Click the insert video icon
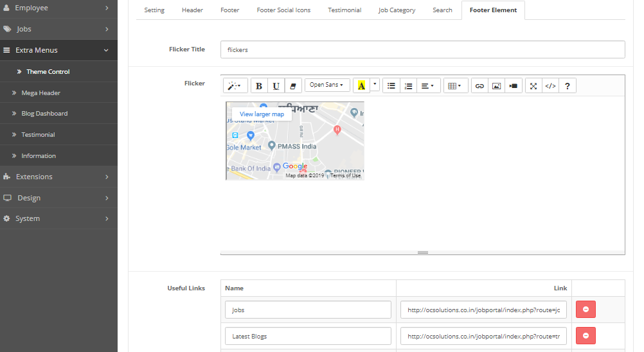Image resolution: width=644 pixels, height=352 pixels. [513, 85]
